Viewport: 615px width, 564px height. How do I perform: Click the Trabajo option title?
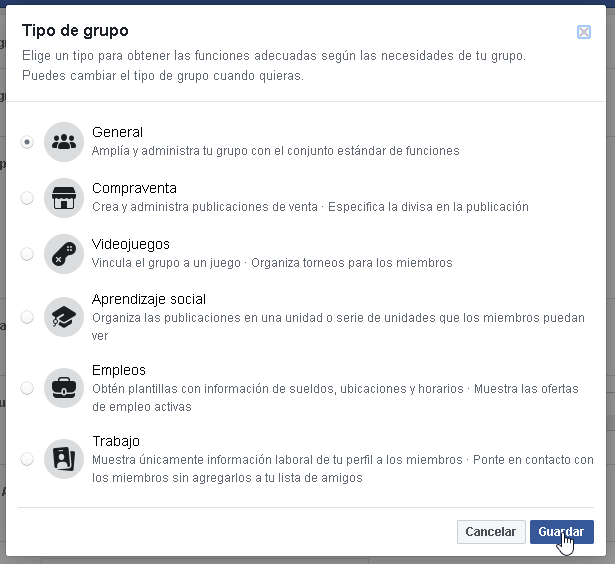[x=116, y=441]
